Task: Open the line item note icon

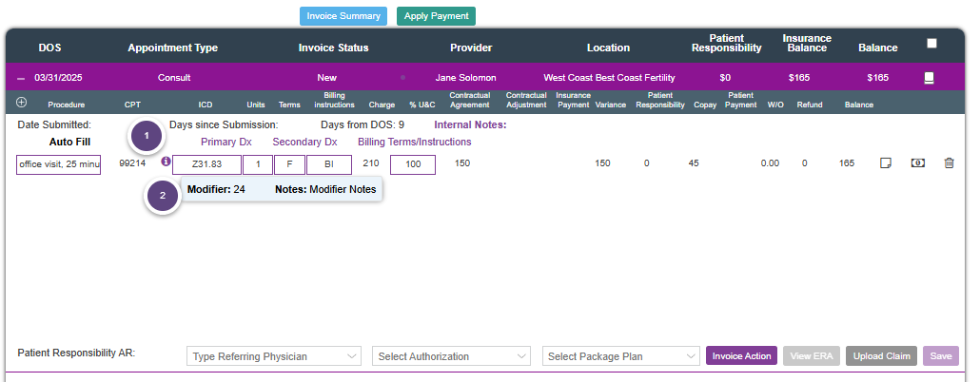Action: pyautogui.click(x=885, y=164)
